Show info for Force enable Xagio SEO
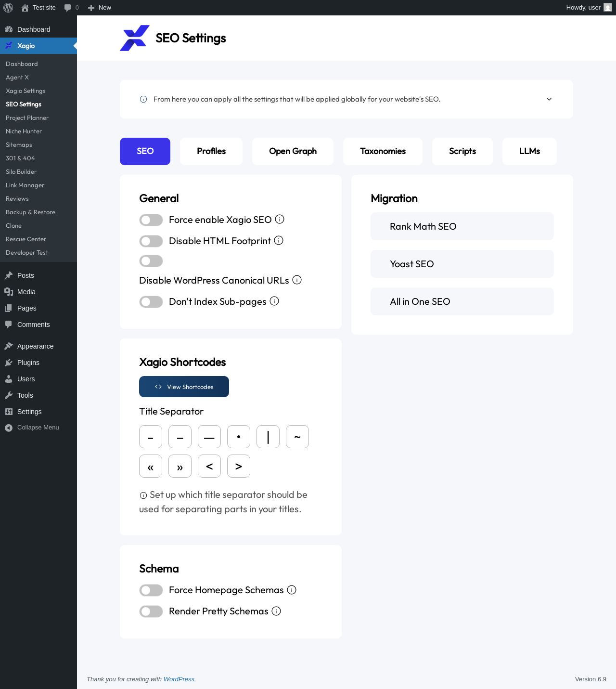 280,219
